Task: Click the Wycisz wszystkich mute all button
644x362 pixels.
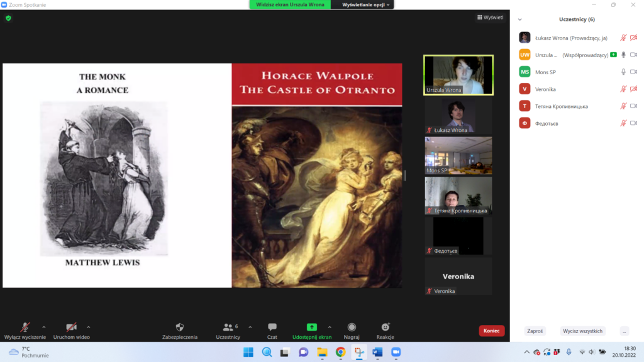Action: (582, 331)
